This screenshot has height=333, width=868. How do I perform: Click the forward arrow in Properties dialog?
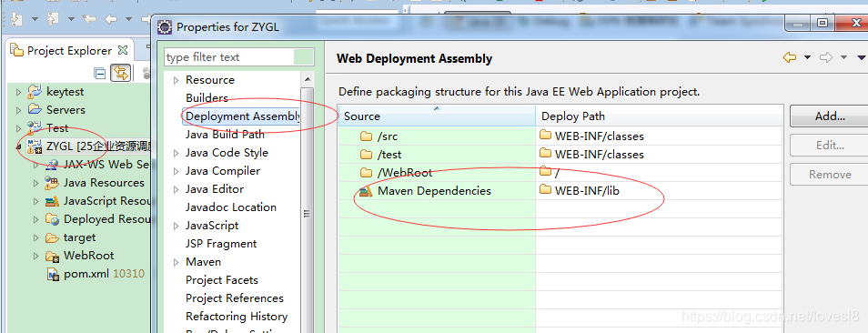click(826, 57)
